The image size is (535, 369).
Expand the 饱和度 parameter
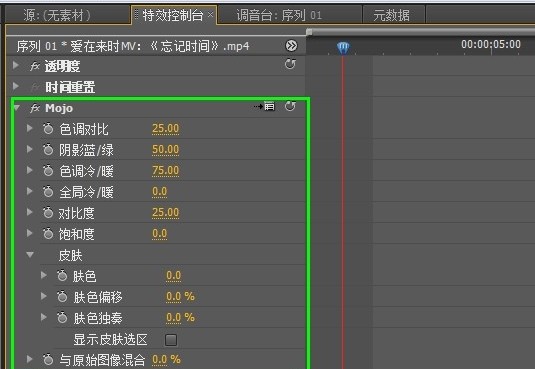click(x=30, y=233)
